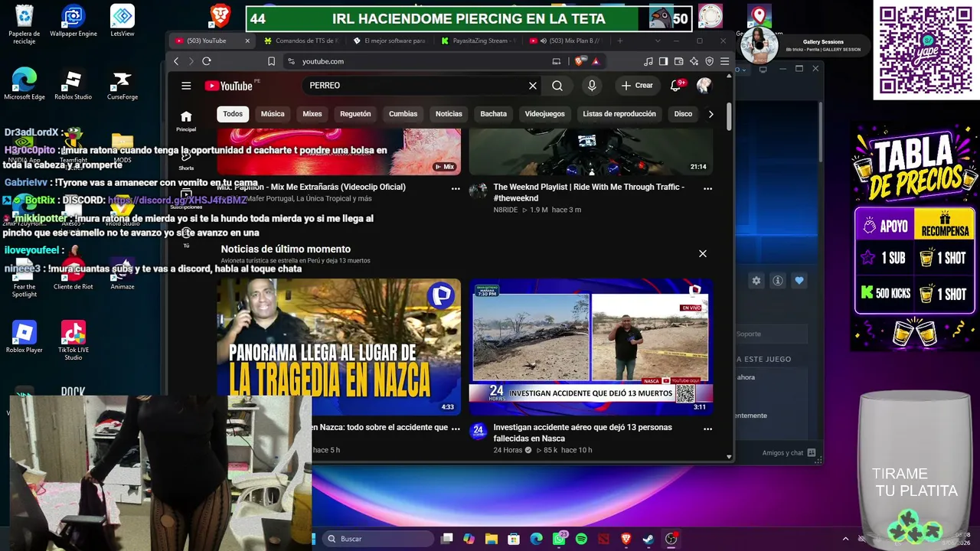The width and height of the screenshot is (980, 551).
Task: Select the Todos filter chip
Action: 233,114
